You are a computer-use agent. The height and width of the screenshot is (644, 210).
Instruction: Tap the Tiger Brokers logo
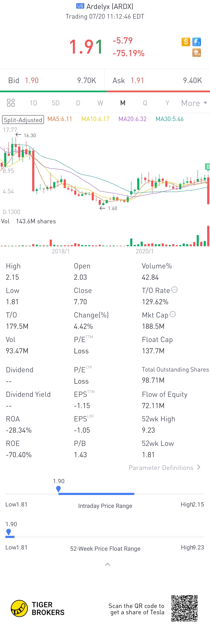(x=19, y=608)
